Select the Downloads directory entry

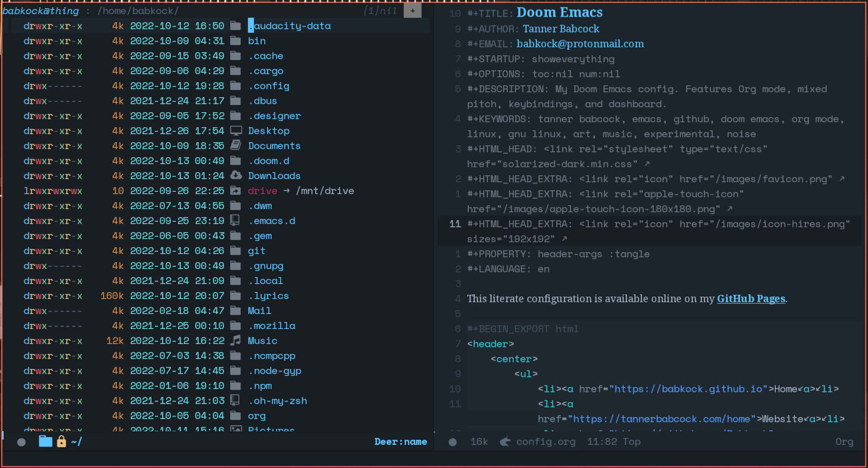tap(274, 176)
